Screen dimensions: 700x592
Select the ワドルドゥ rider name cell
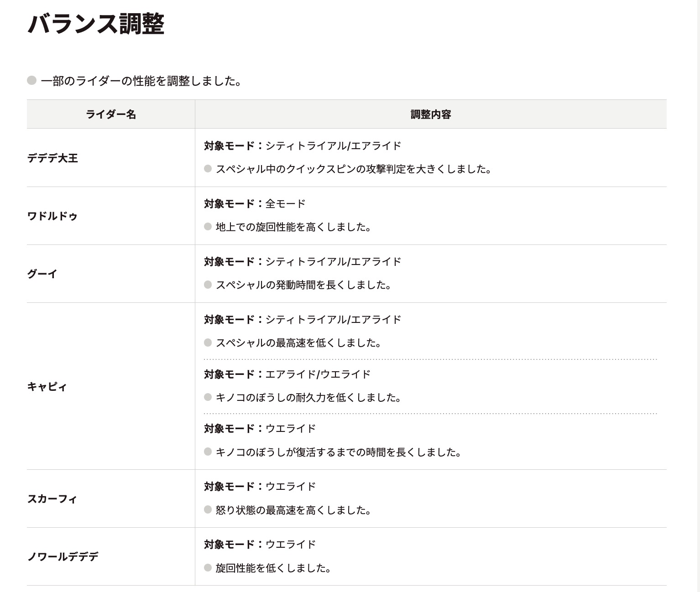tap(52, 216)
